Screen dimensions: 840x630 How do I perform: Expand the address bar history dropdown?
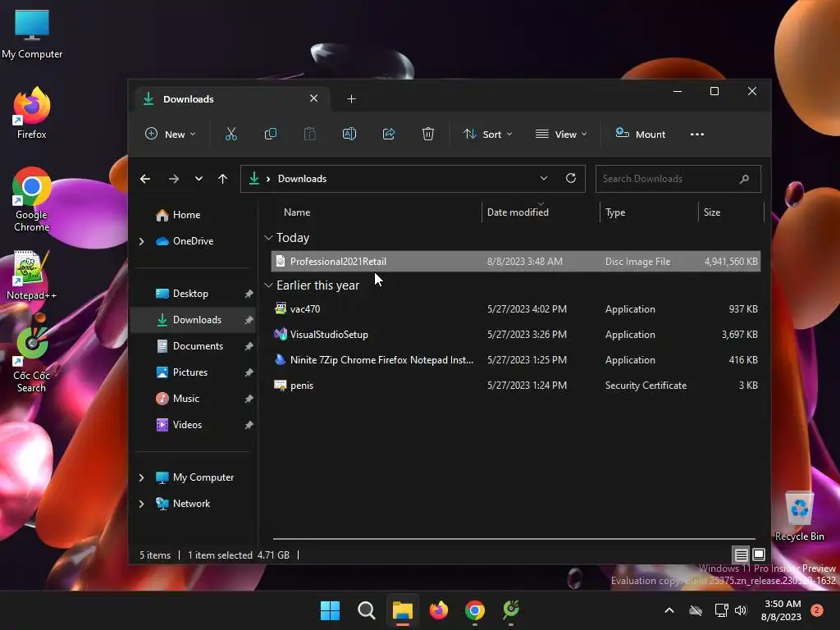click(544, 178)
